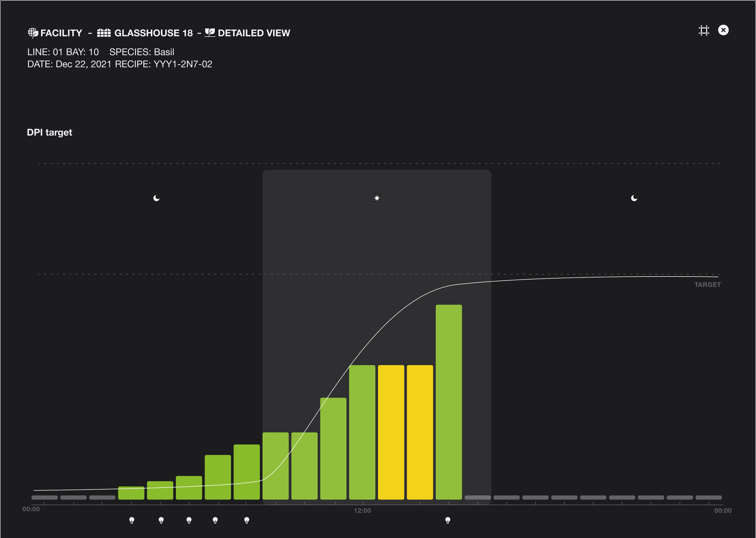Click the right moon night icon

point(634,198)
